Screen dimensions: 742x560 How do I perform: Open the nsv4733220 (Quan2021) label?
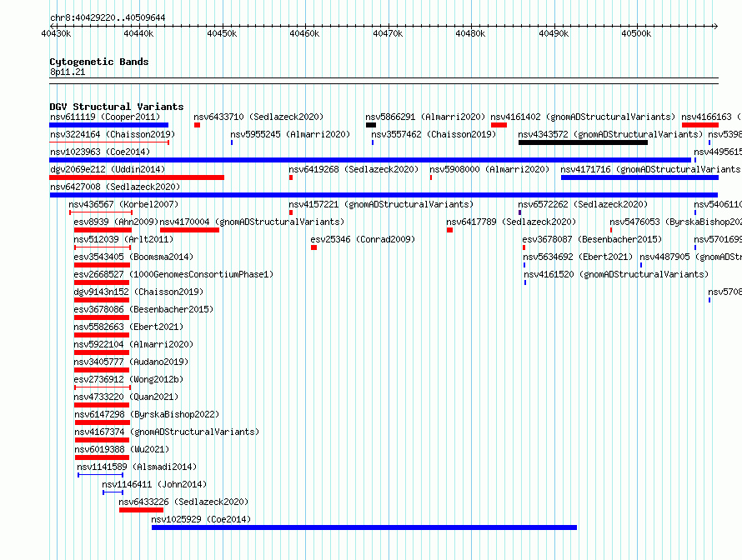click(x=127, y=397)
